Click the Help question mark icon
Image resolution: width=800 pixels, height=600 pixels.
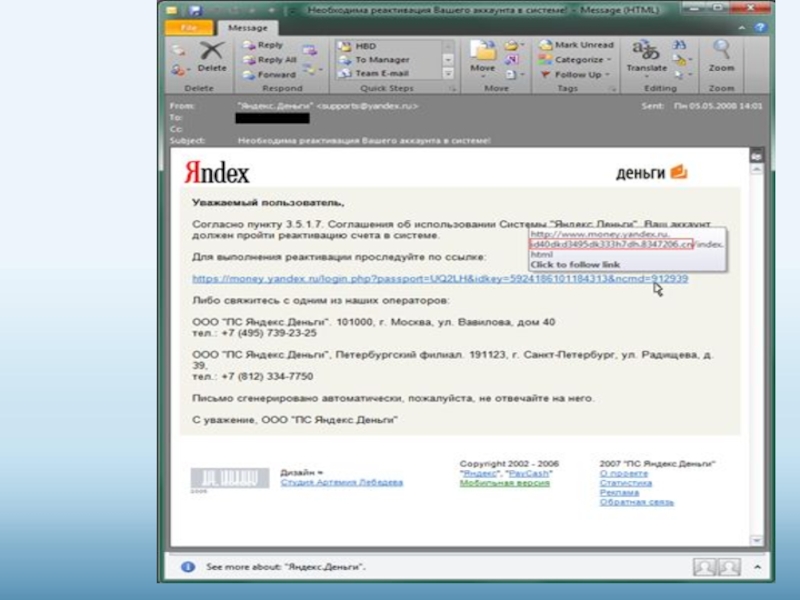click(760, 28)
